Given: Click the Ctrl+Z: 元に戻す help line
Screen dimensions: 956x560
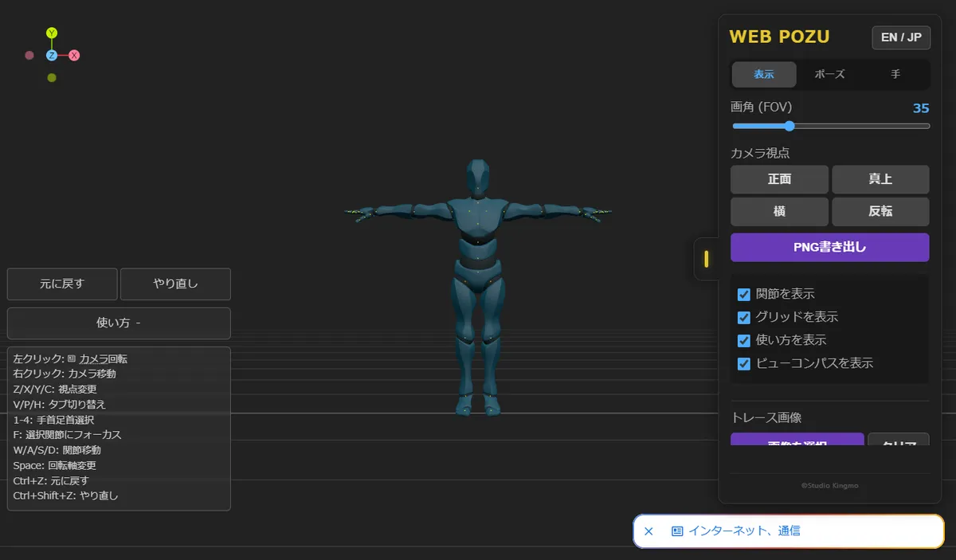Looking at the screenshot, I should pyautogui.click(x=51, y=480).
